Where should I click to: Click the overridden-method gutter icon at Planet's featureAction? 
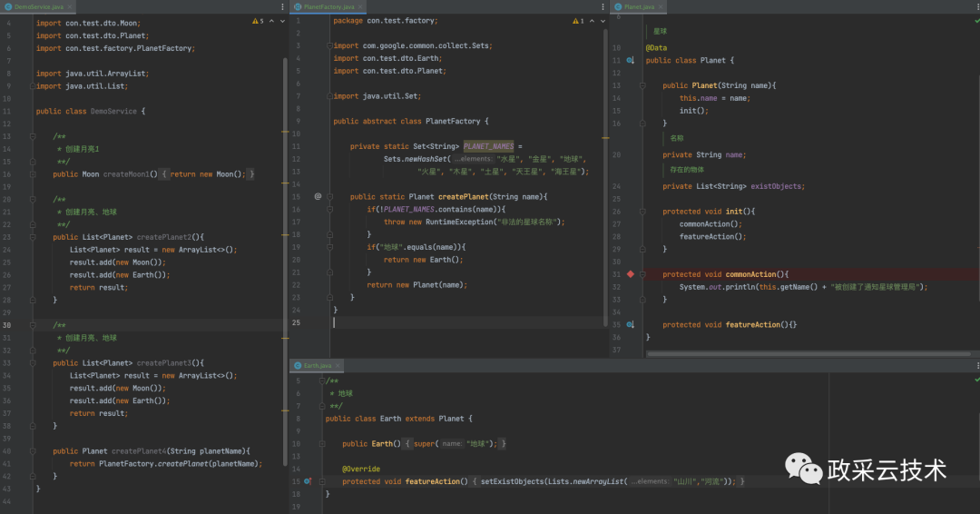(631, 324)
